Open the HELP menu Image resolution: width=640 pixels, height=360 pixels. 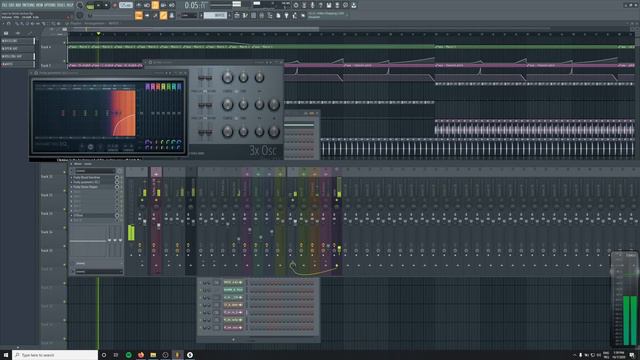[x=70, y=5]
